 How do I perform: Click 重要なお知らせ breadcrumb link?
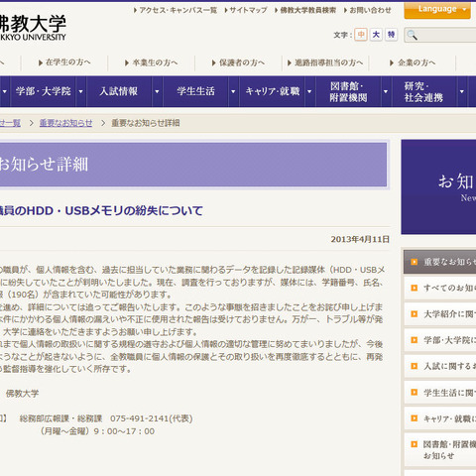[x=65, y=123]
